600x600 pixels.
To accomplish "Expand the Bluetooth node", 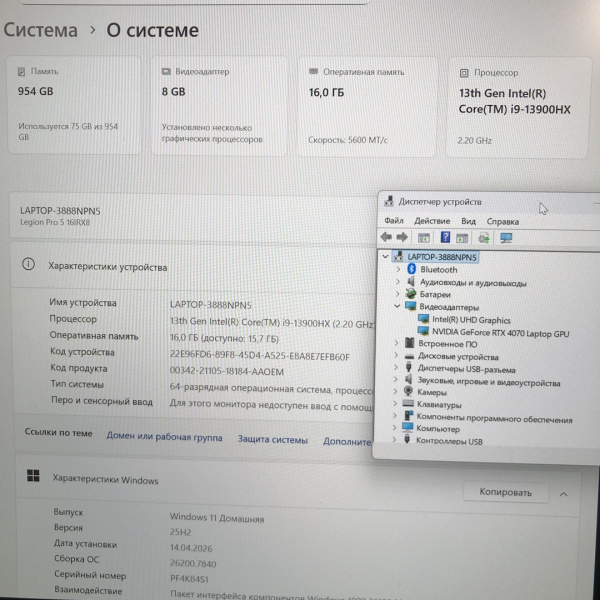I will (x=398, y=269).
